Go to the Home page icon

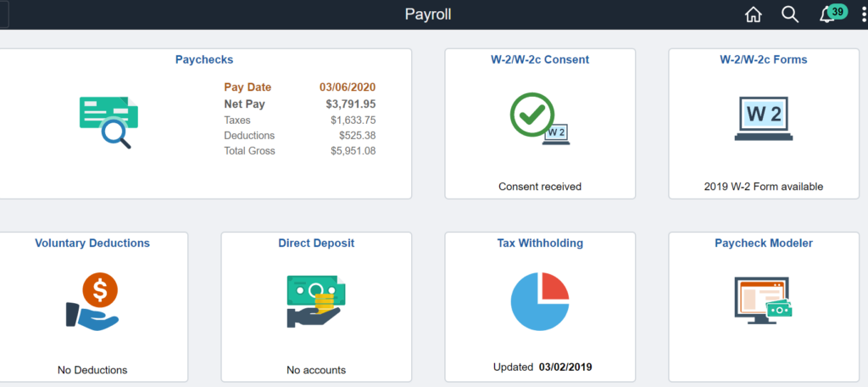click(753, 14)
